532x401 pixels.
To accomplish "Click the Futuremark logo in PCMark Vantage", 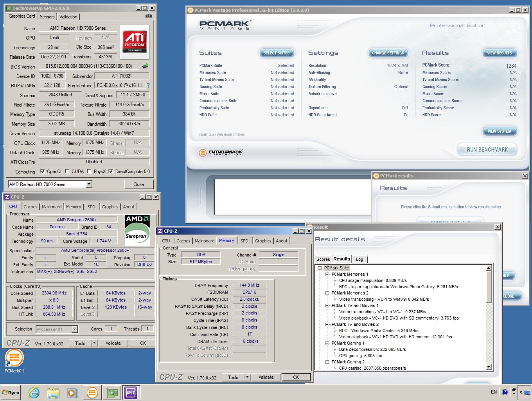I will pyautogui.click(x=221, y=153).
